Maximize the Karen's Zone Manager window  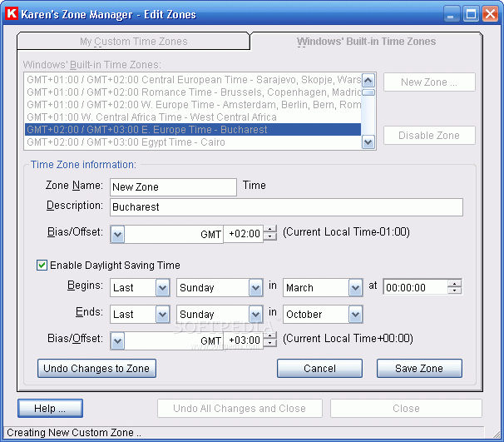click(x=471, y=14)
